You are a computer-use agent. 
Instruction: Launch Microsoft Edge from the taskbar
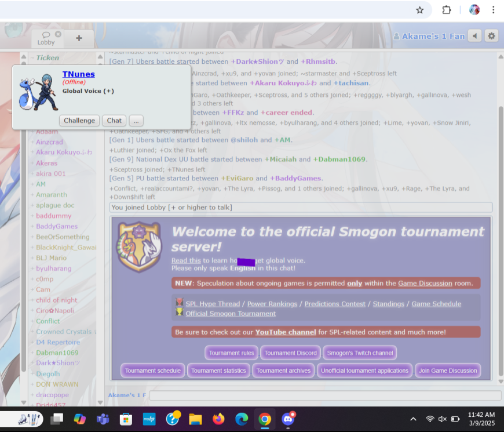point(242,419)
